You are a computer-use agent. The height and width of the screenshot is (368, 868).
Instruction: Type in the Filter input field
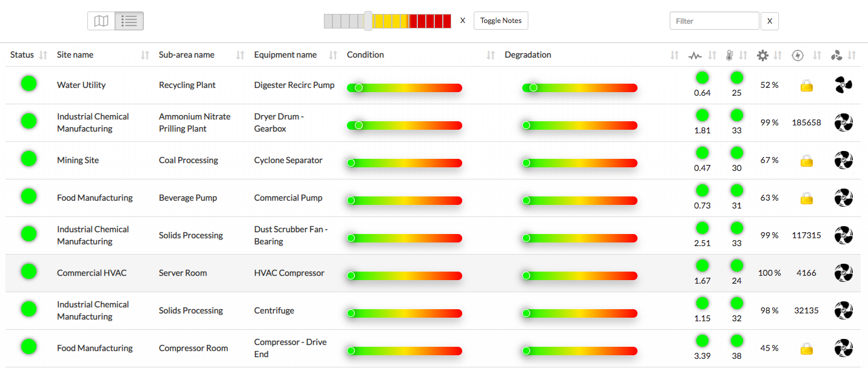tap(714, 21)
